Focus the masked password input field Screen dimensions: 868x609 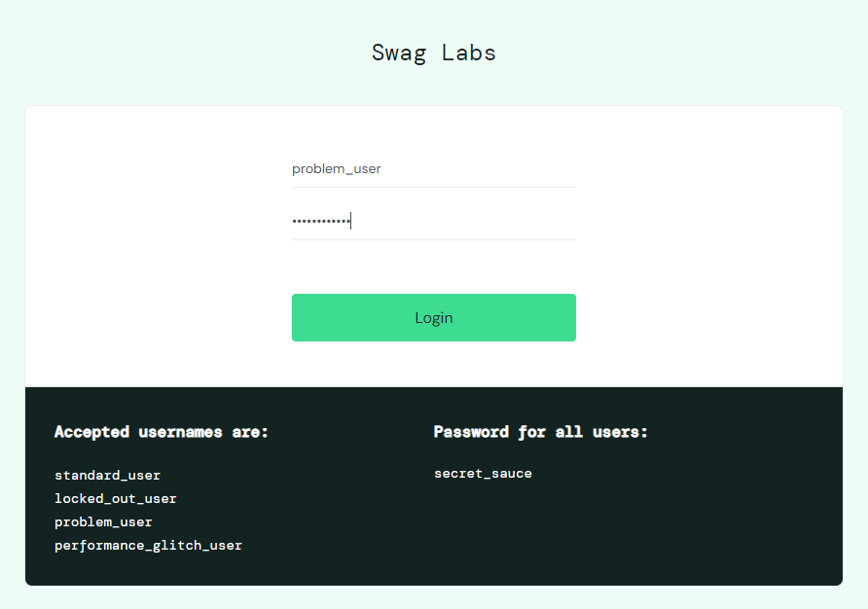point(433,222)
